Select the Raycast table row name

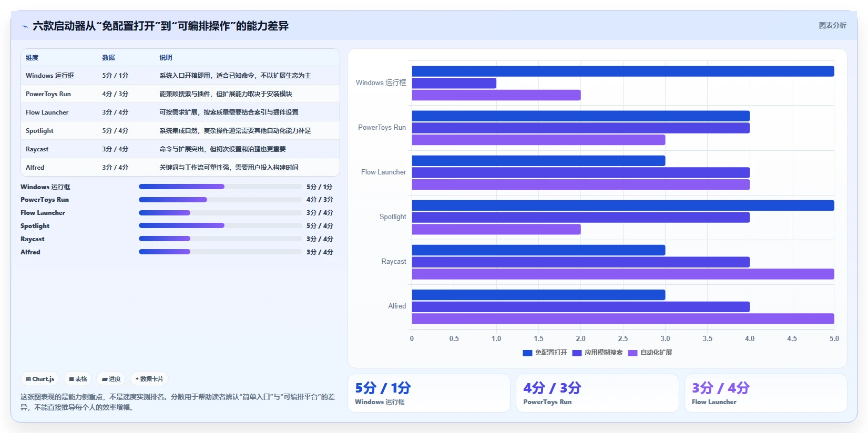[37, 149]
